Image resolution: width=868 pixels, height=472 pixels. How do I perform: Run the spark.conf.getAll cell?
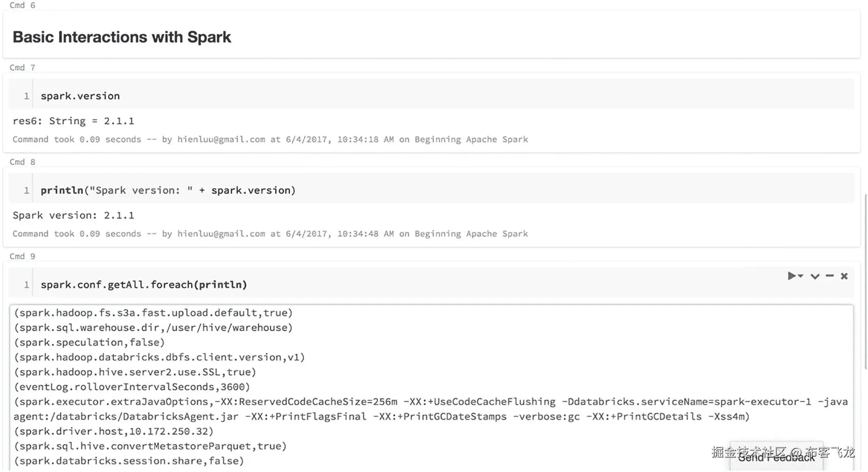point(792,276)
